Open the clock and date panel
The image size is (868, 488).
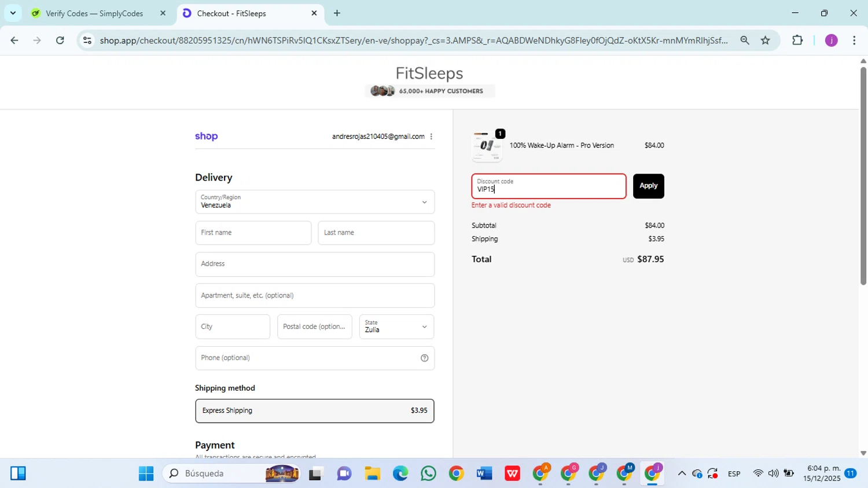(822, 474)
